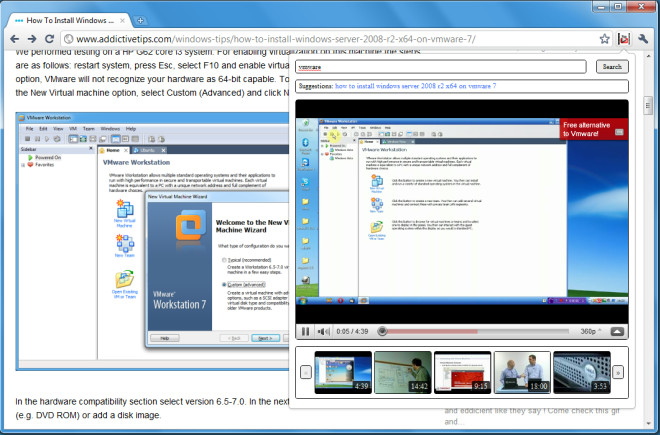Select Custom (advanced) radio in wizard image
Viewport: 660px width, 435px height.
[224, 285]
